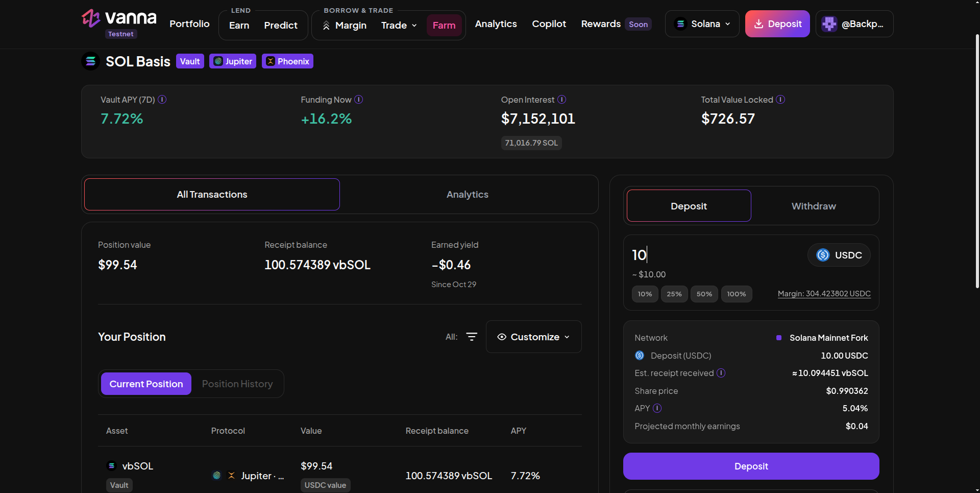Open the All Transactions tab
The height and width of the screenshot is (493, 980).
(x=212, y=194)
